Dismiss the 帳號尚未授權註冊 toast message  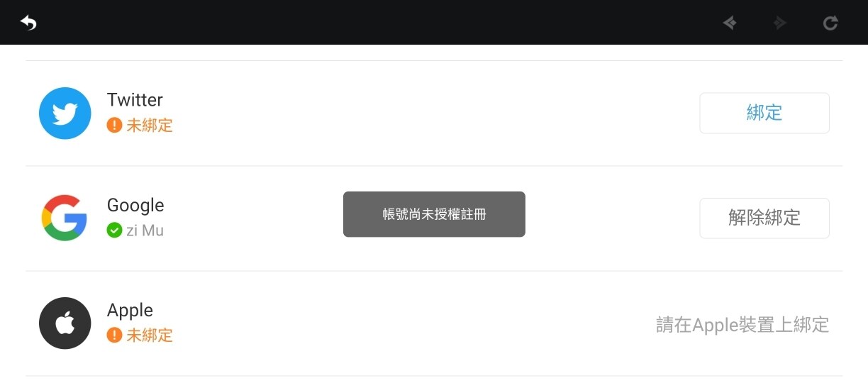434,214
